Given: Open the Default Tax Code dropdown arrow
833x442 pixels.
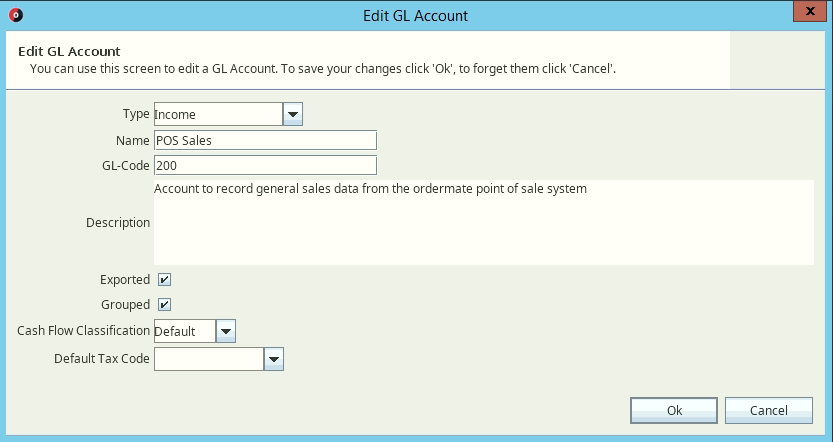Looking at the screenshot, I should click(274, 359).
